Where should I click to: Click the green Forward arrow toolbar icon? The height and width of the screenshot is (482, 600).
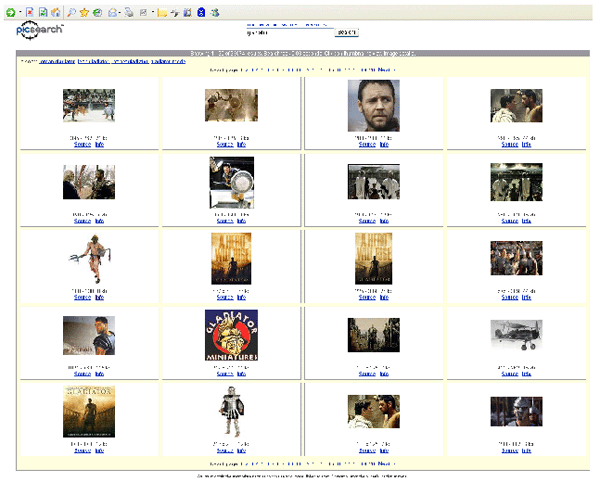(x=10, y=13)
